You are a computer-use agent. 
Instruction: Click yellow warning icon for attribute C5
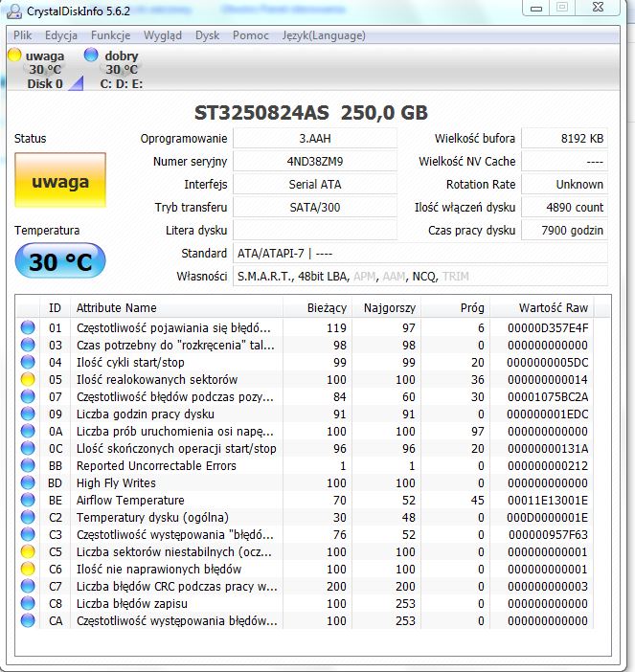coord(28,551)
